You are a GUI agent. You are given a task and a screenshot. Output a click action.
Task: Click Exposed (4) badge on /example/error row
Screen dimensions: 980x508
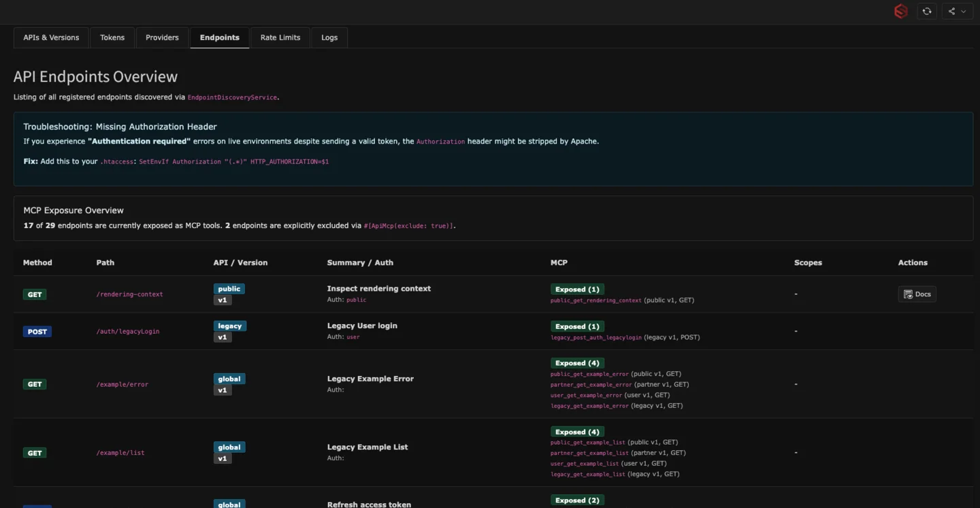pos(578,363)
